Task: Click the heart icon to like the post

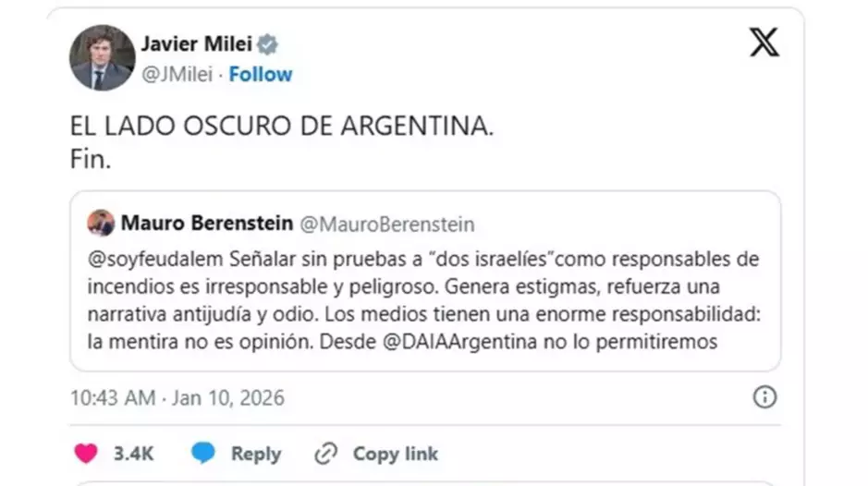Action: (86, 454)
